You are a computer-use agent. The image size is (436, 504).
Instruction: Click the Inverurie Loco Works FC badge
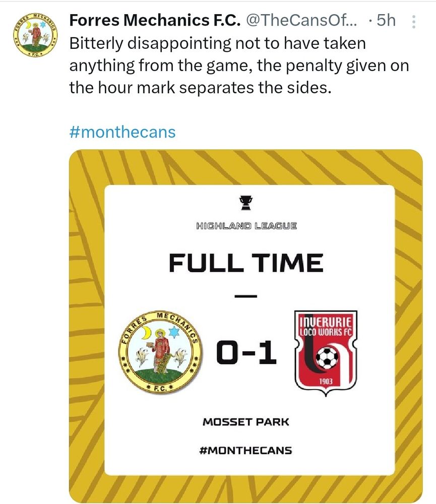click(x=326, y=351)
